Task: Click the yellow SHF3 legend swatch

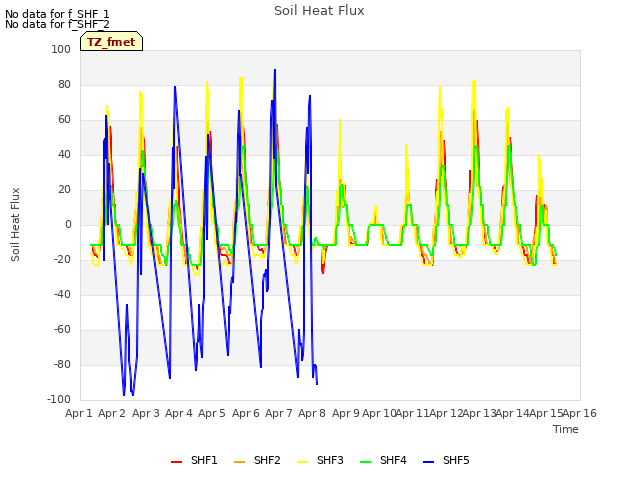Action: tap(302, 462)
